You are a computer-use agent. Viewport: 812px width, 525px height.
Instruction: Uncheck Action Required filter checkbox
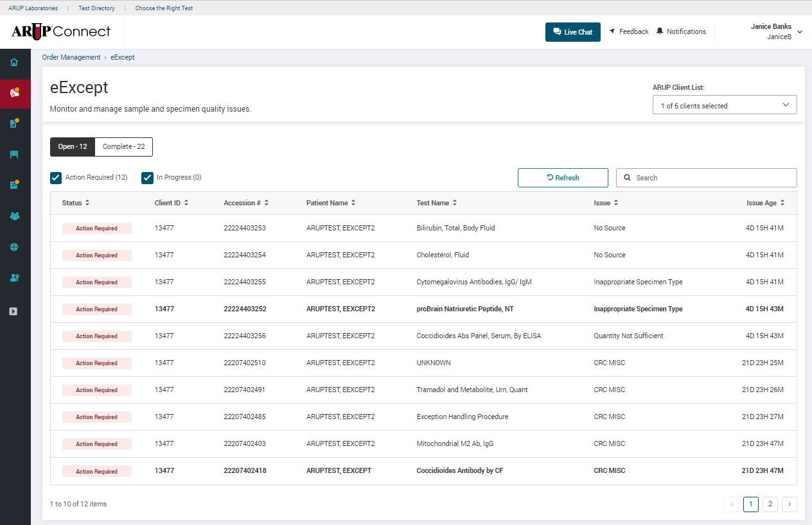pos(56,178)
